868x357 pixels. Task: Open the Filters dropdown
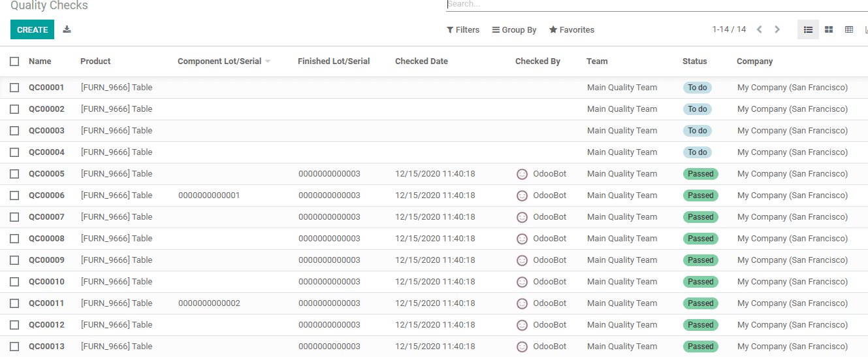click(463, 30)
